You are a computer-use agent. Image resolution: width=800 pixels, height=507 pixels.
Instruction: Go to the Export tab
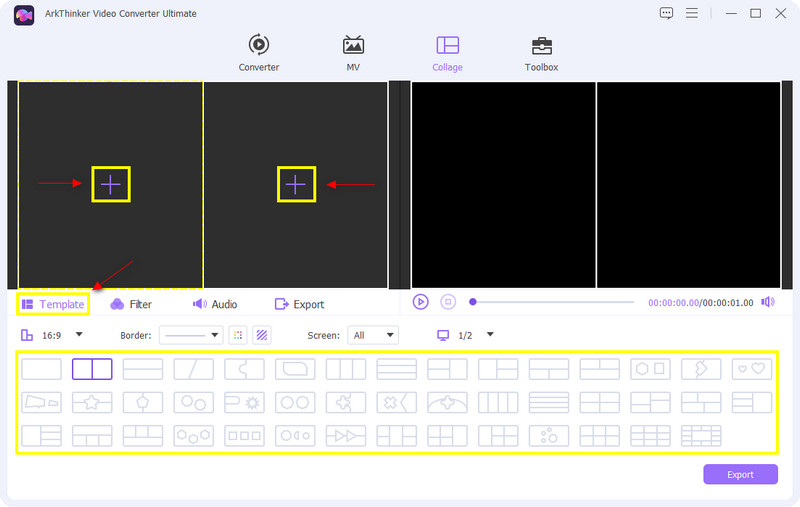click(299, 304)
